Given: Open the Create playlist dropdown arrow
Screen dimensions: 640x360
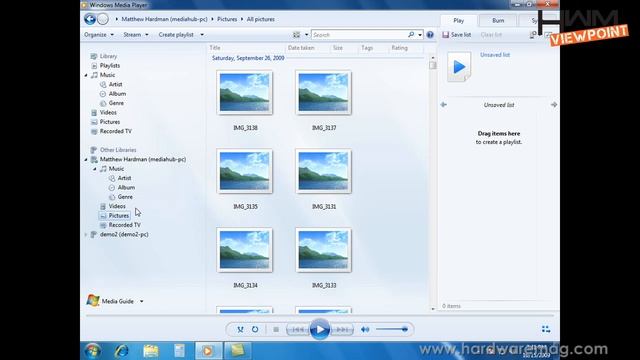Looking at the screenshot, I should click(x=202, y=35).
